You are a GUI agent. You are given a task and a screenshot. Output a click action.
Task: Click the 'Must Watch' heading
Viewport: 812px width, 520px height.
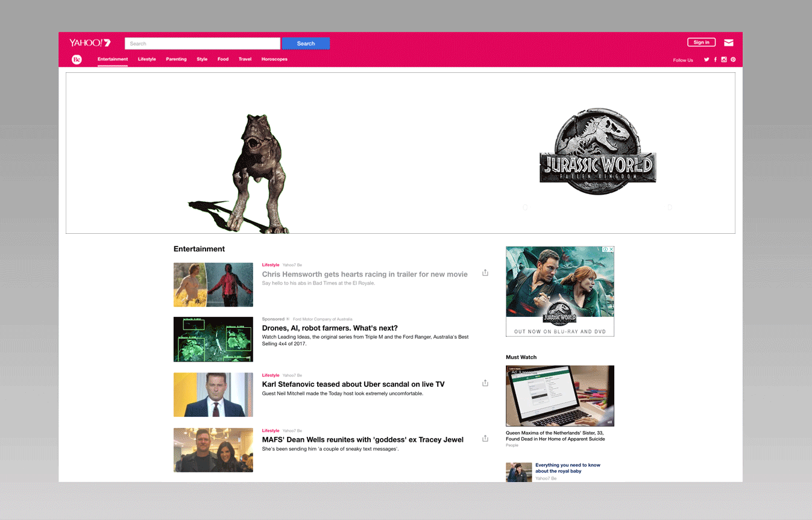point(521,357)
